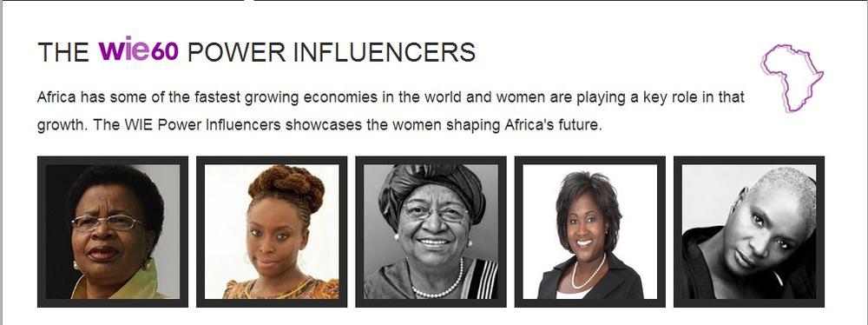868x325 pixels.
Task: Click the word THE in the heading
Action: click(x=63, y=52)
